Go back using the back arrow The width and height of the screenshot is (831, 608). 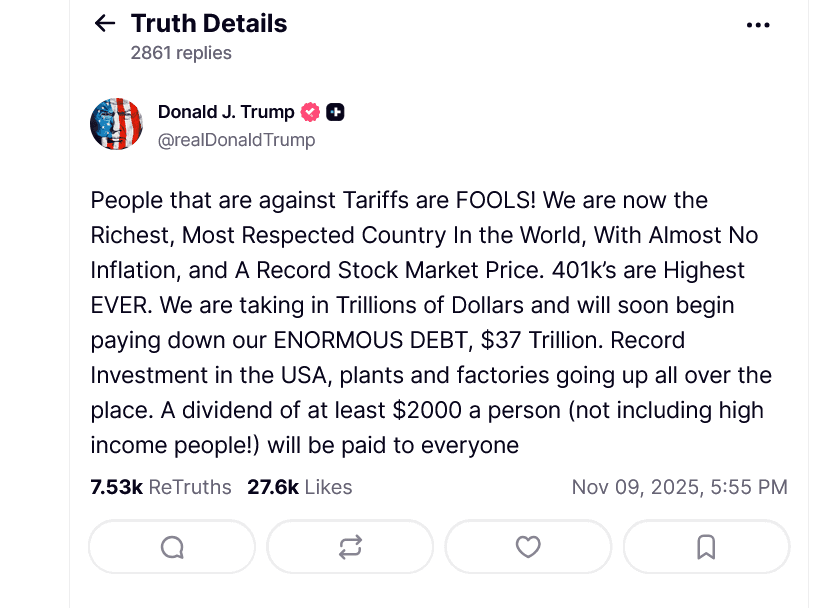coord(103,23)
